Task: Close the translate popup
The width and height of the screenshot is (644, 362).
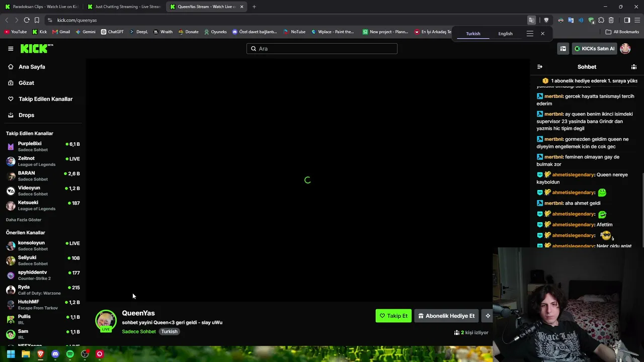Action: tap(542, 34)
